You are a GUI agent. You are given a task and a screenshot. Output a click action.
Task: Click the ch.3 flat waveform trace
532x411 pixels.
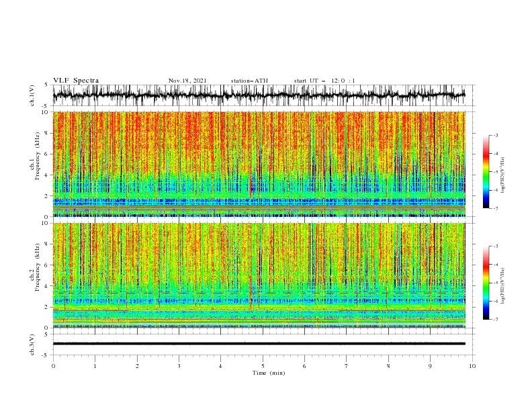click(x=259, y=344)
